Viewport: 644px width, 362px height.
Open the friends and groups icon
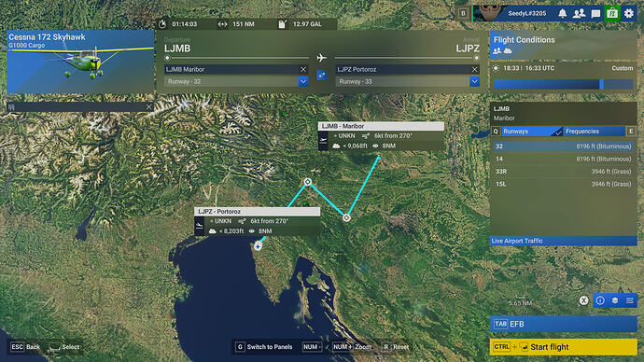coord(579,13)
